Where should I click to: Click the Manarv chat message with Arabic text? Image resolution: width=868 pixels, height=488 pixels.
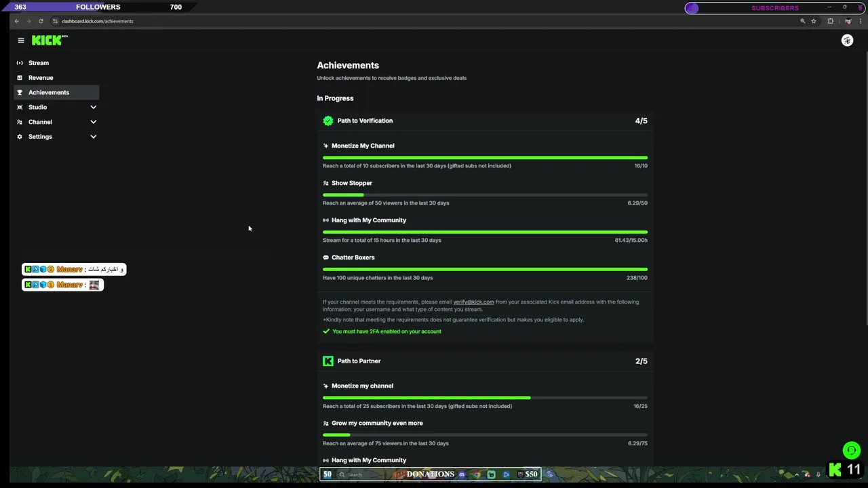(x=74, y=269)
